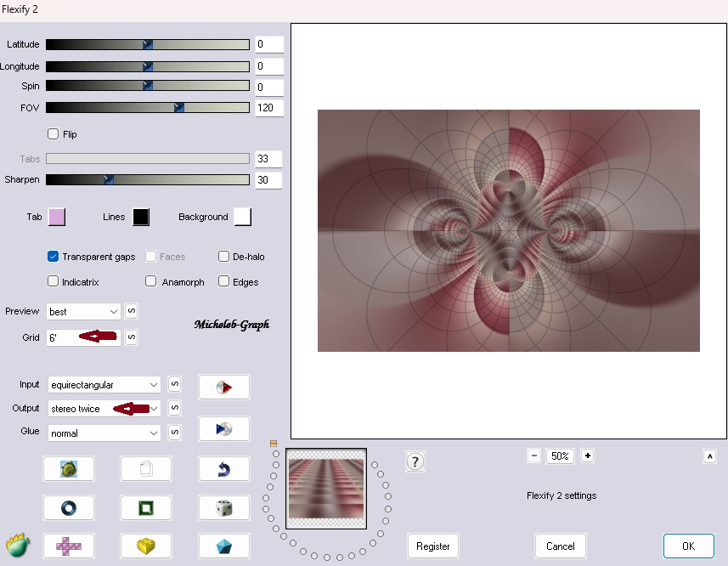
Task: Click the zoom in plus button
Action: pos(587,456)
